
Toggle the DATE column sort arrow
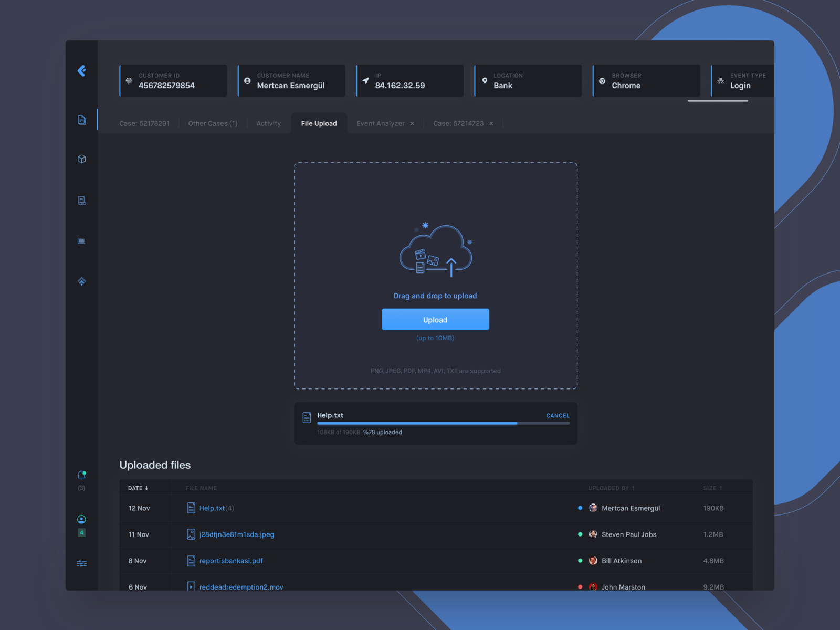coord(146,488)
